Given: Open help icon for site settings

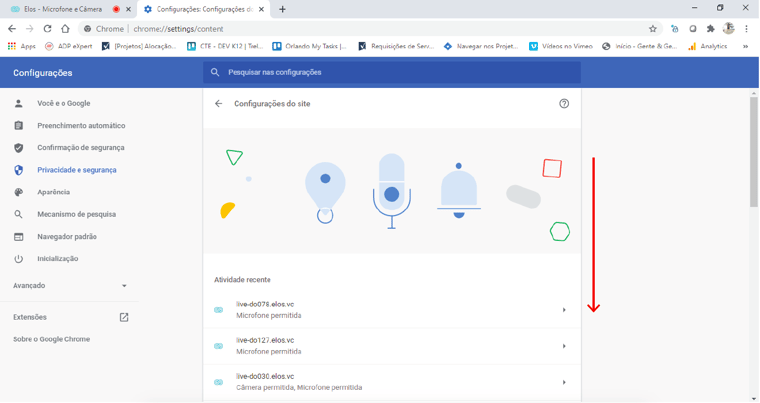Looking at the screenshot, I should point(564,104).
